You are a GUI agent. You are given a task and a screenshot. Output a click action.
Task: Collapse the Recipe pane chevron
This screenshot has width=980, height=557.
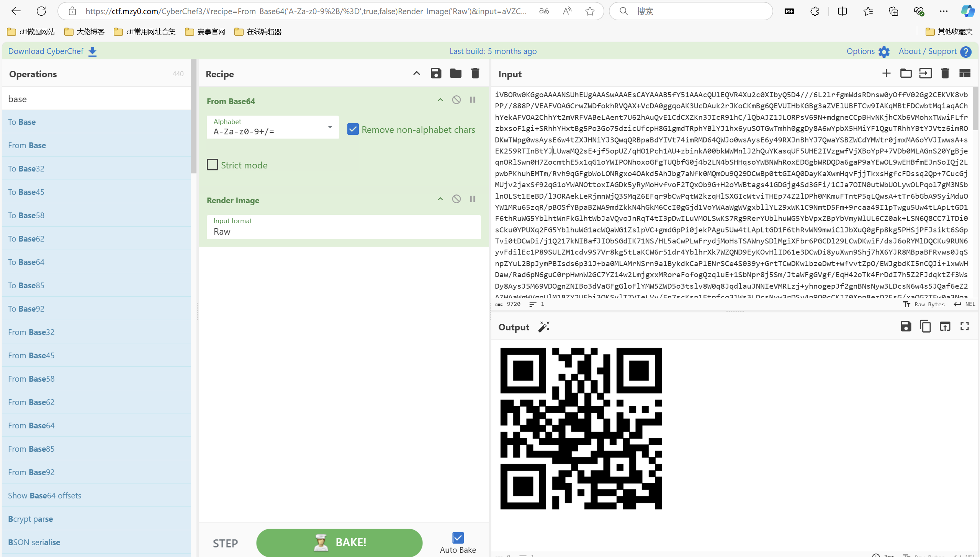click(416, 73)
